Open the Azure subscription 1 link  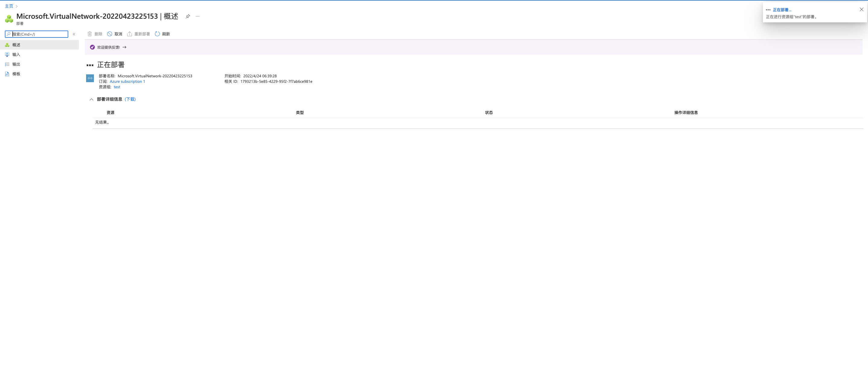[127, 82]
